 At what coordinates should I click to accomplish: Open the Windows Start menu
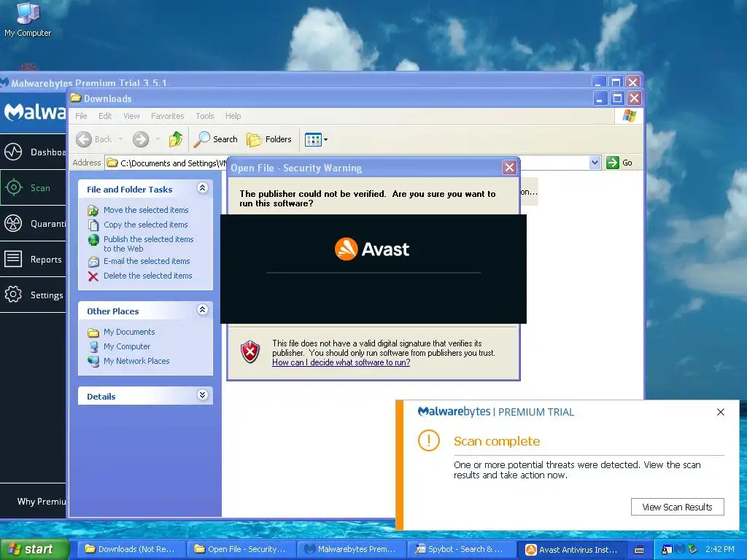[34, 549]
